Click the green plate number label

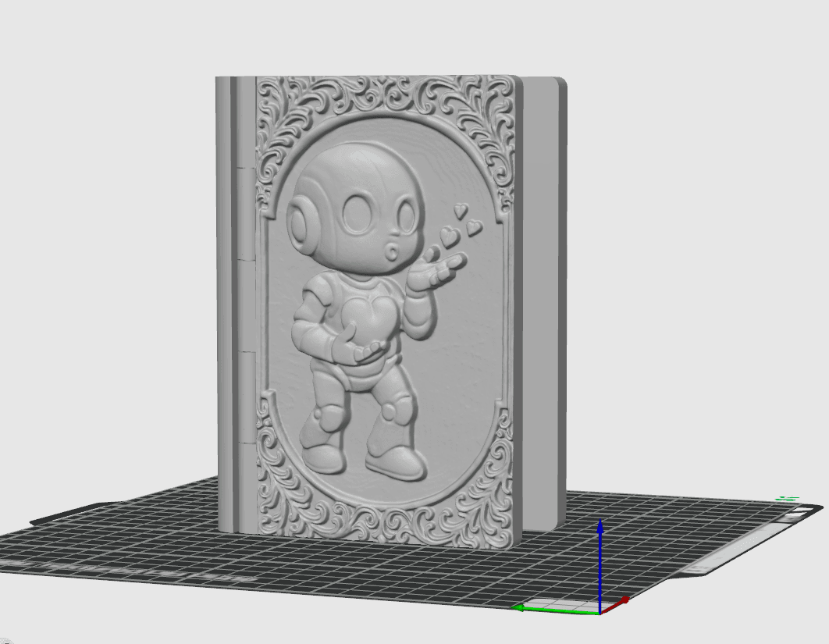point(787,499)
